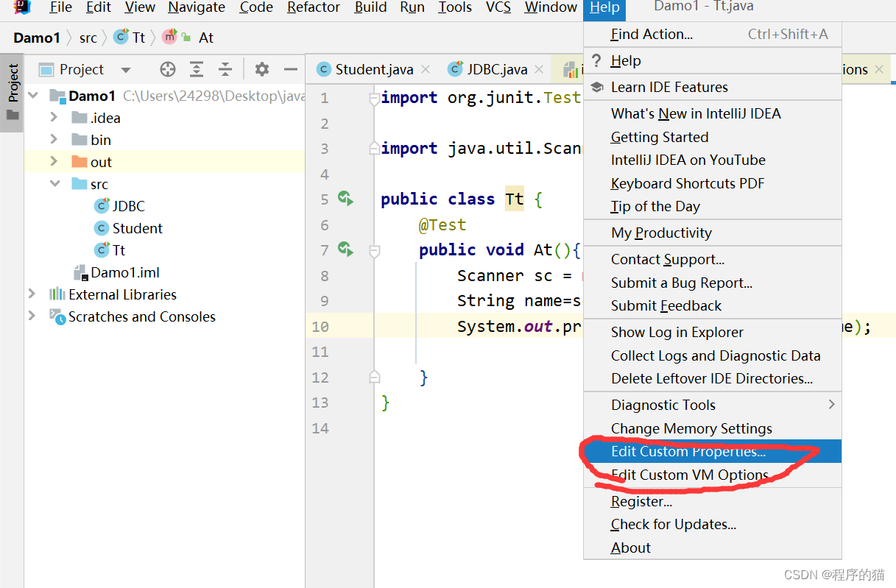This screenshot has height=588, width=896.
Task: Open the Run menu
Action: click(x=412, y=7)
